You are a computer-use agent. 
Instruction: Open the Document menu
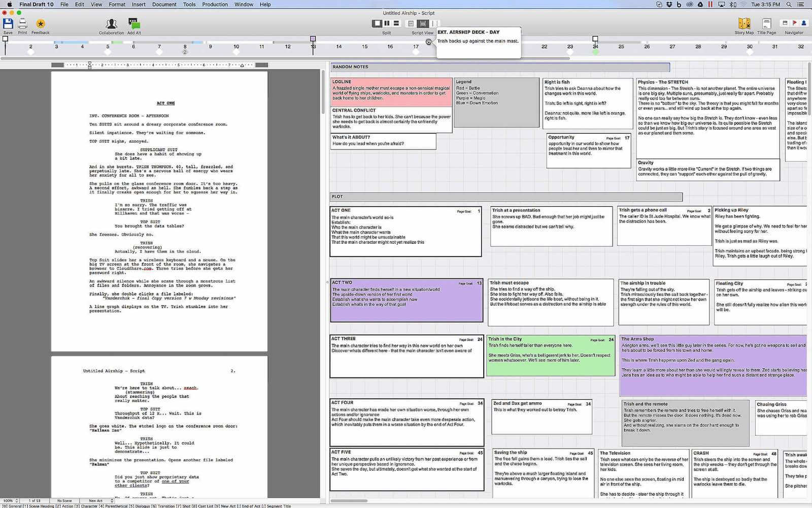tap(164, 4)
